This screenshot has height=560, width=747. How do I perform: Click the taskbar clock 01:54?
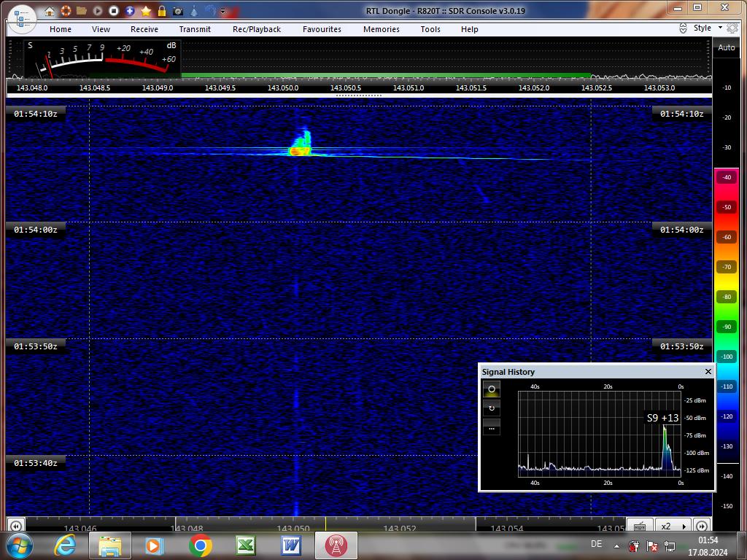tap(708, 540)
